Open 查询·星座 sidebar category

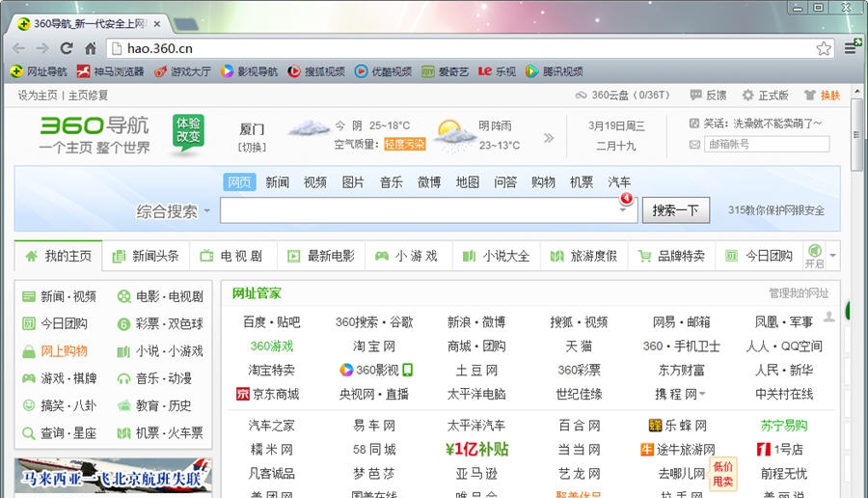59,433
